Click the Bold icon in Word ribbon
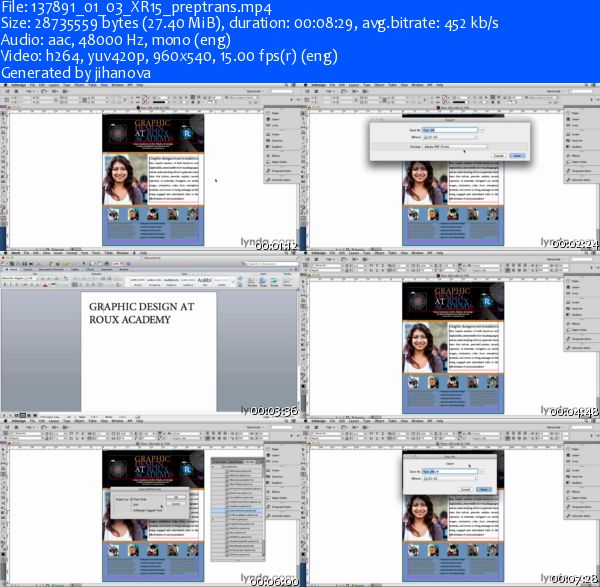The image size is (600, 587). coord(5,285)
